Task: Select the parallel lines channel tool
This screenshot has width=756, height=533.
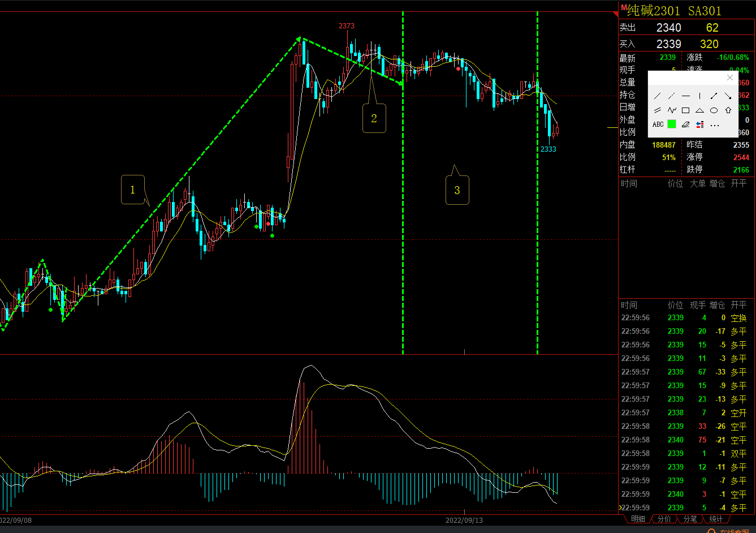Action: point(657,110)
